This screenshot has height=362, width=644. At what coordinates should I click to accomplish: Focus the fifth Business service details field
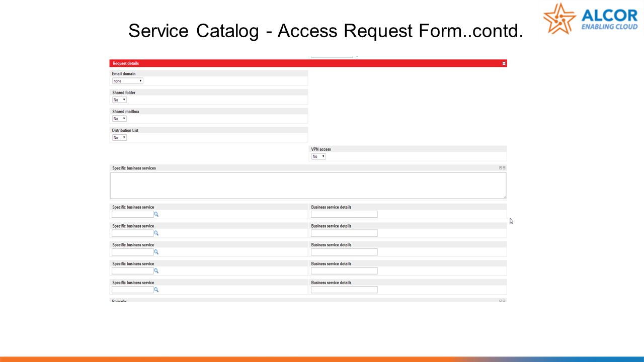(x=344, y=290)
